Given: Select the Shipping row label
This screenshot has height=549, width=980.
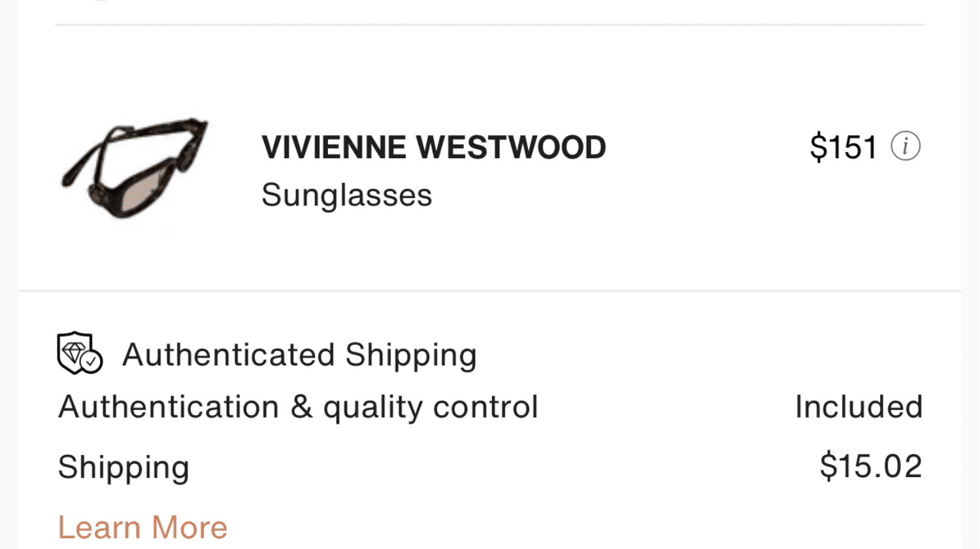Looking at the screenshot, I should coord(123,467).
